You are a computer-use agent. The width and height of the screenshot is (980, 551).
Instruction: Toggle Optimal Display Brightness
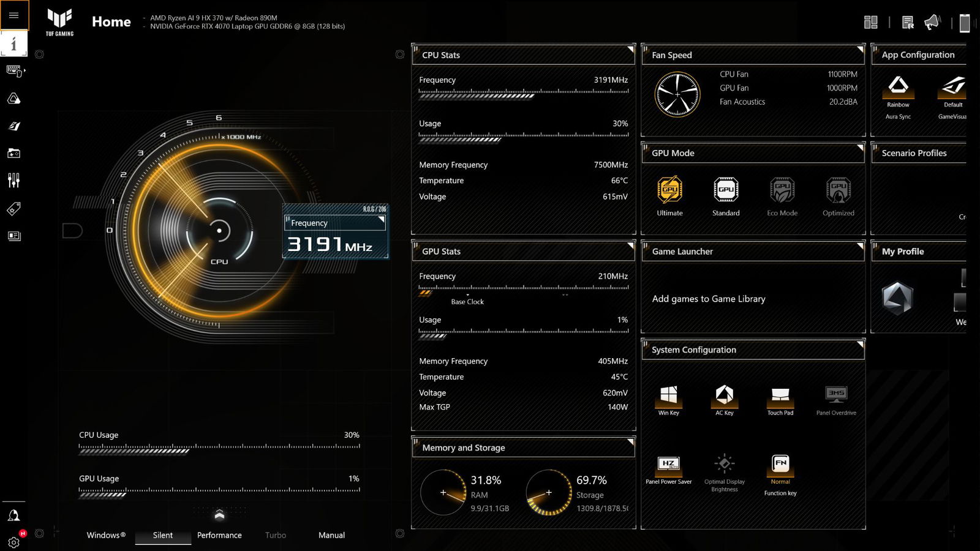[725, 473]
